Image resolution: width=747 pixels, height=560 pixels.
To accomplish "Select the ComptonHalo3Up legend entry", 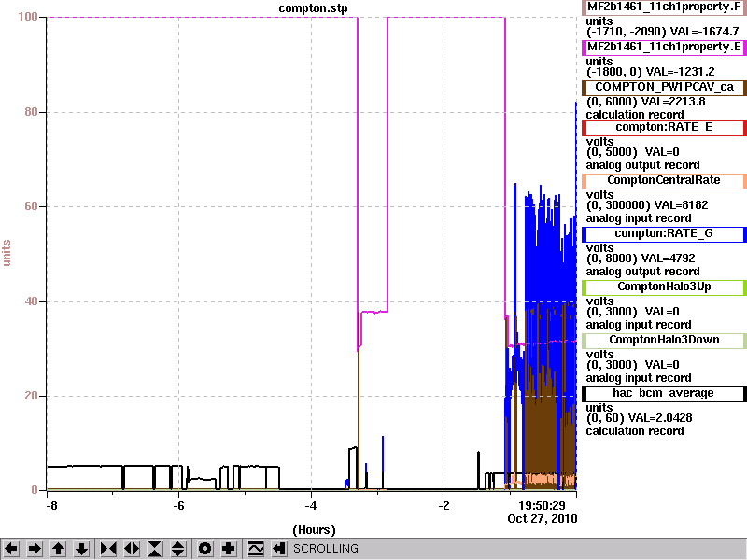I will [x=664, y=287].
